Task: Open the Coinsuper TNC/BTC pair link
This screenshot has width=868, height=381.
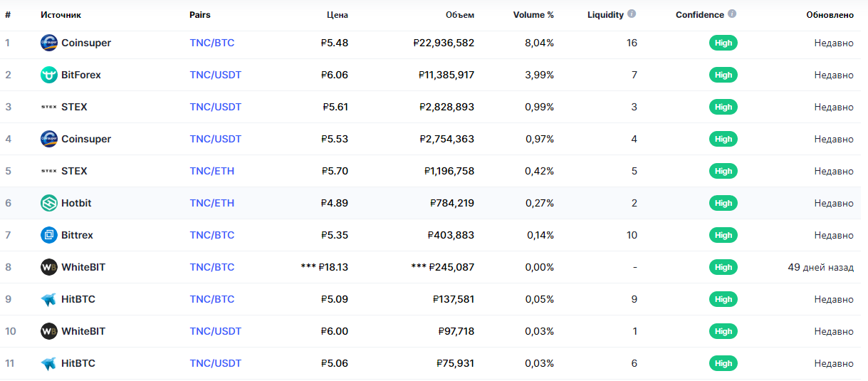Action: (211, 43)
